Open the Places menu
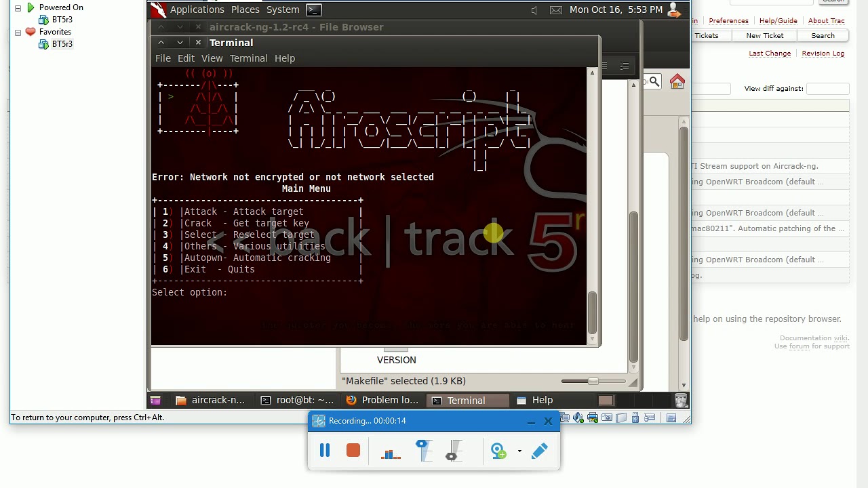868x488 pixels. click(x=245, y=9)
